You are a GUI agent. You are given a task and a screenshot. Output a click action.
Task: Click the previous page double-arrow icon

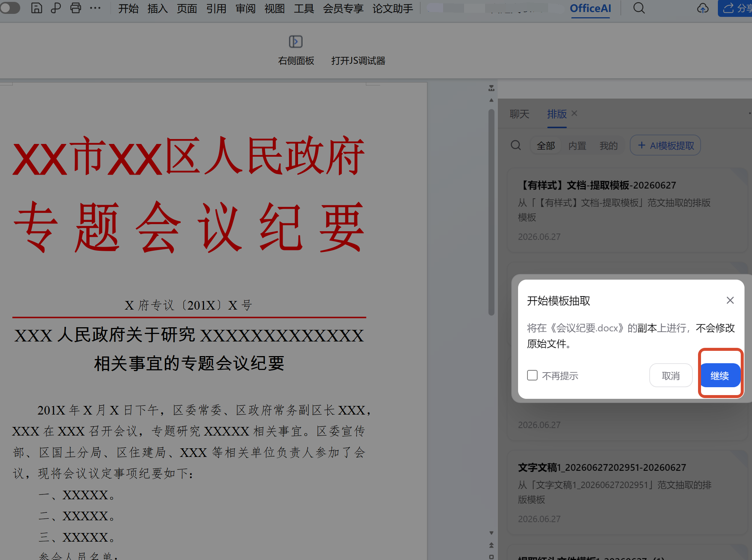491,545
